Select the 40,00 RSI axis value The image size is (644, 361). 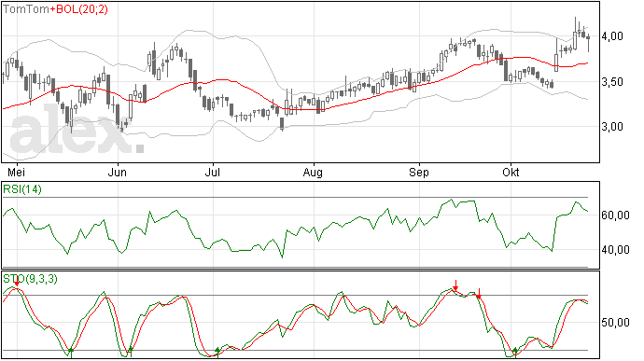pyautogui.click(x=615, y=250)
